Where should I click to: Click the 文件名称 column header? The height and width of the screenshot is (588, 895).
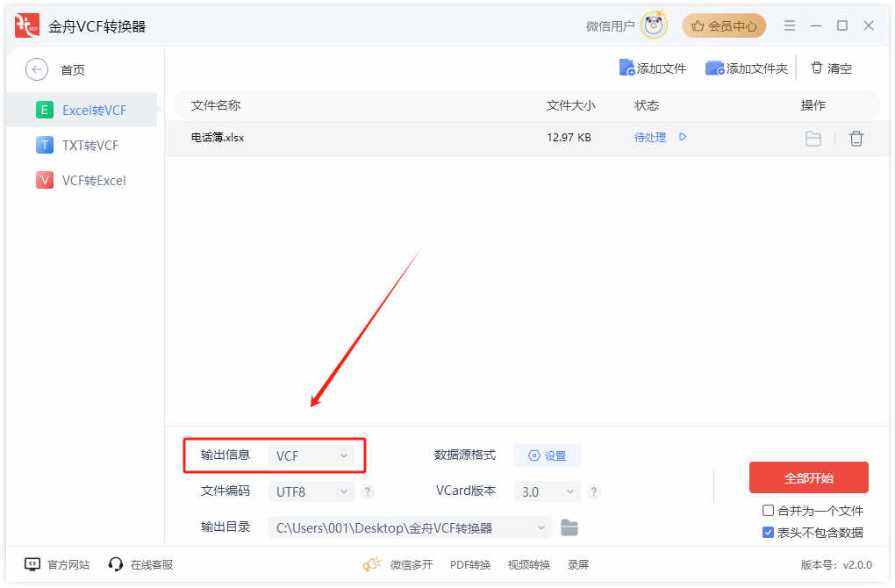216,105
